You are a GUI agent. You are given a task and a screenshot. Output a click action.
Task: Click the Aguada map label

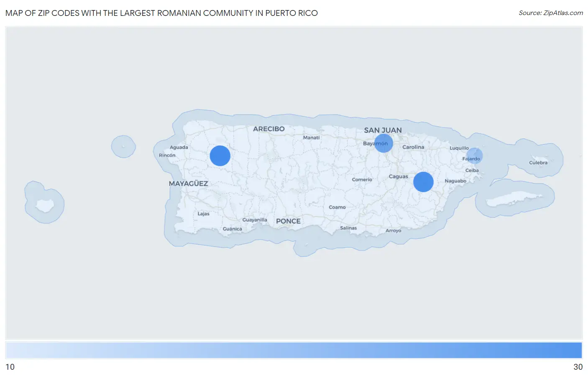click(x=179, y=147)
